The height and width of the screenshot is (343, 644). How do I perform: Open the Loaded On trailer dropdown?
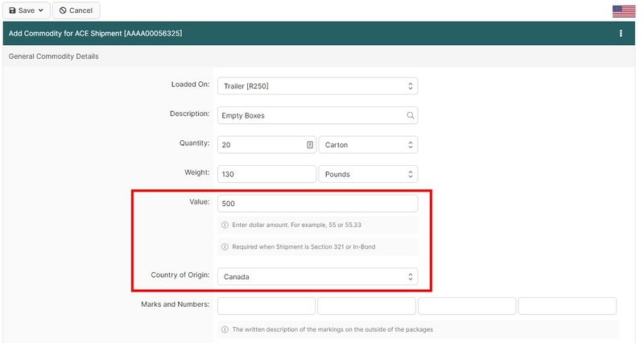(x=317, y=86)
